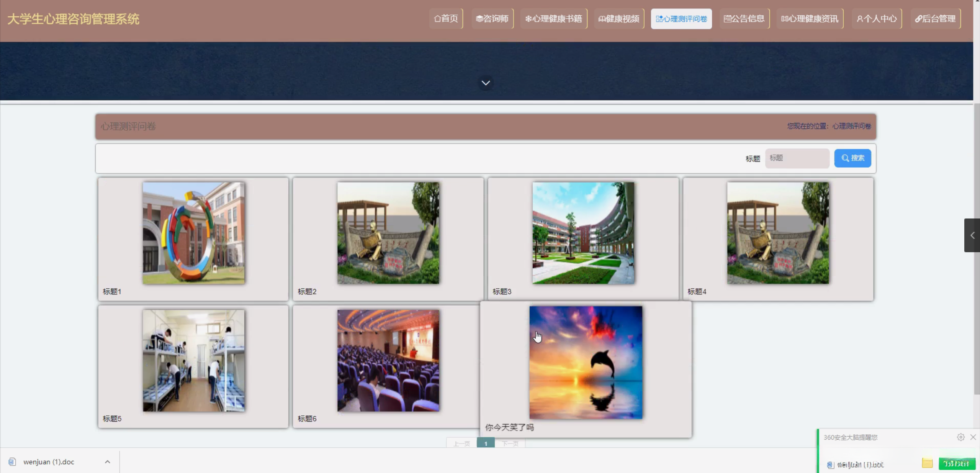The width and height of the screenshot is (980, 473).
Task: Open settings gear in 360 notification popup
Action: tap(960, 437)
